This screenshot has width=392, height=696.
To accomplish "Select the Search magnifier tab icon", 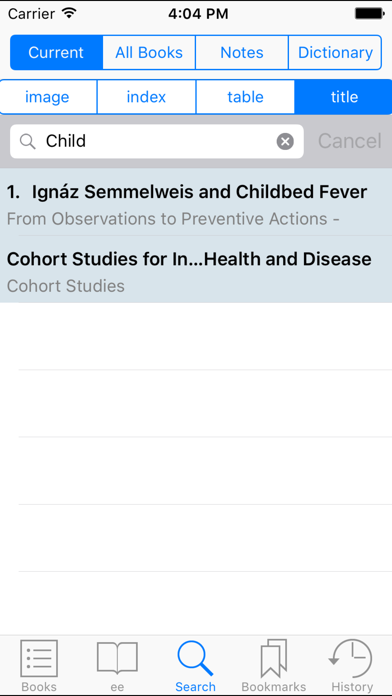I will pos(195,658).
